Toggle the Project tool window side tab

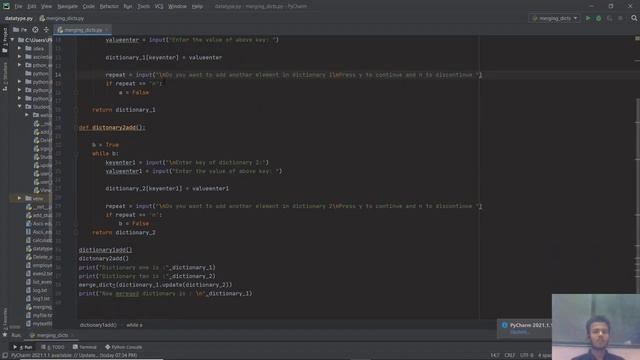point(5,40)
